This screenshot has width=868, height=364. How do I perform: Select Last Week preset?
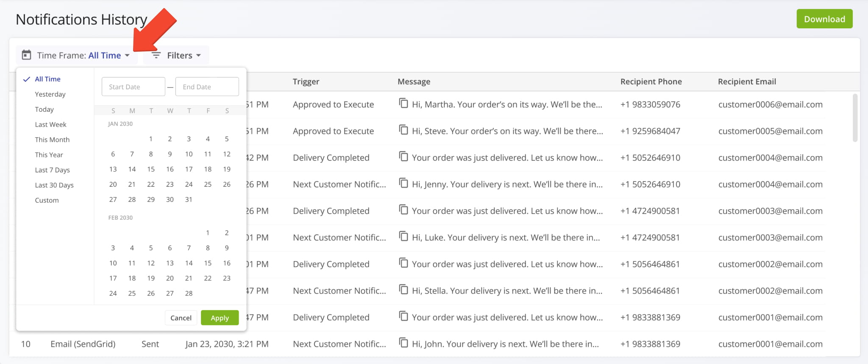point(50,124)
